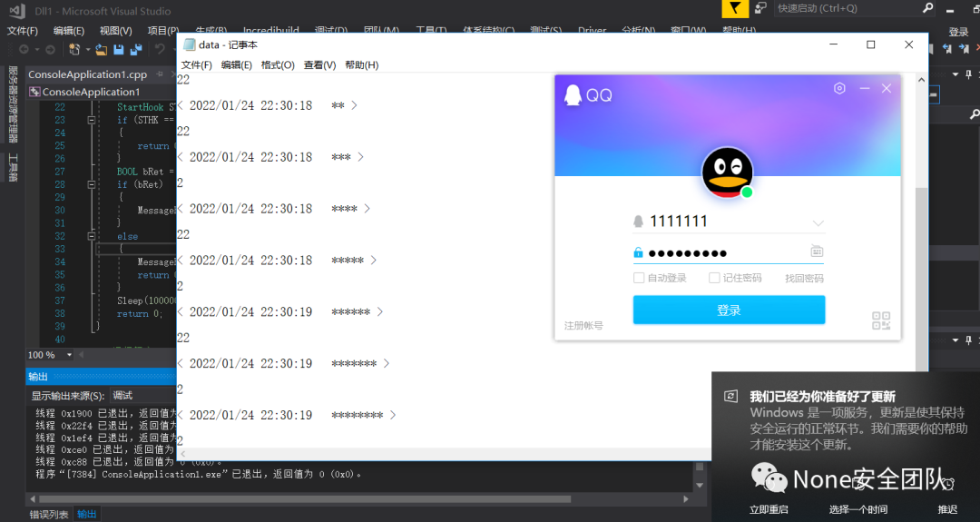
Task: Click the quick launch magnifier icon
Action: click(928, 8)
